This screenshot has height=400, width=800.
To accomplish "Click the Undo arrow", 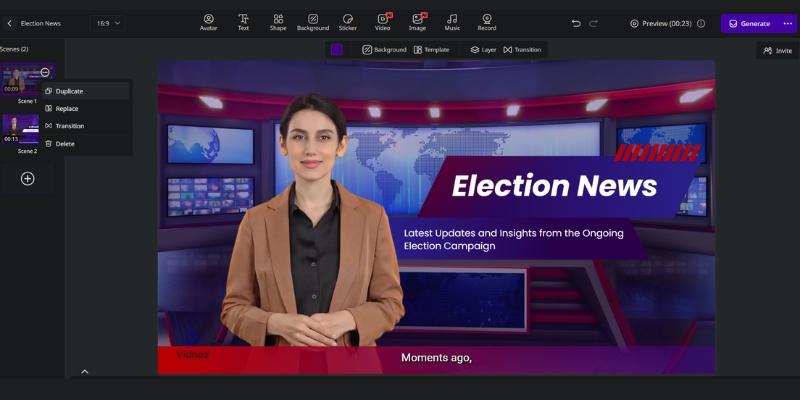I will (x=576, y=23).
